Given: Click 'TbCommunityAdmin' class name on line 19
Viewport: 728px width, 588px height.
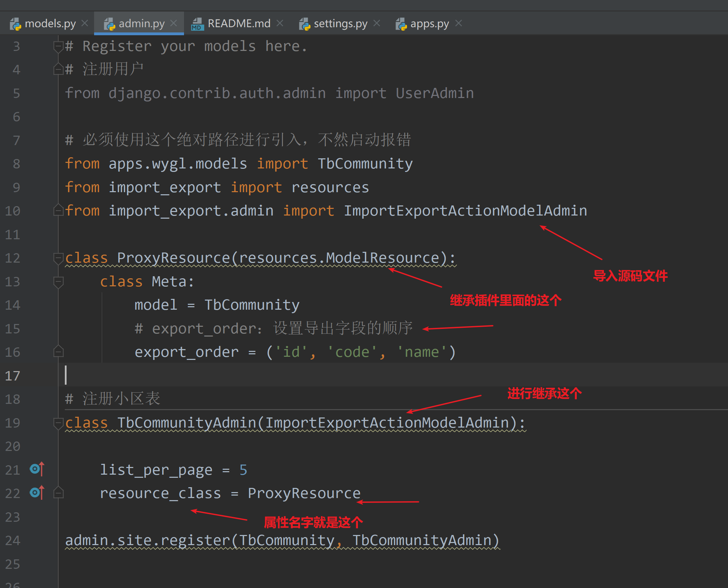Looking at the screenshot, I should point(186,423).
